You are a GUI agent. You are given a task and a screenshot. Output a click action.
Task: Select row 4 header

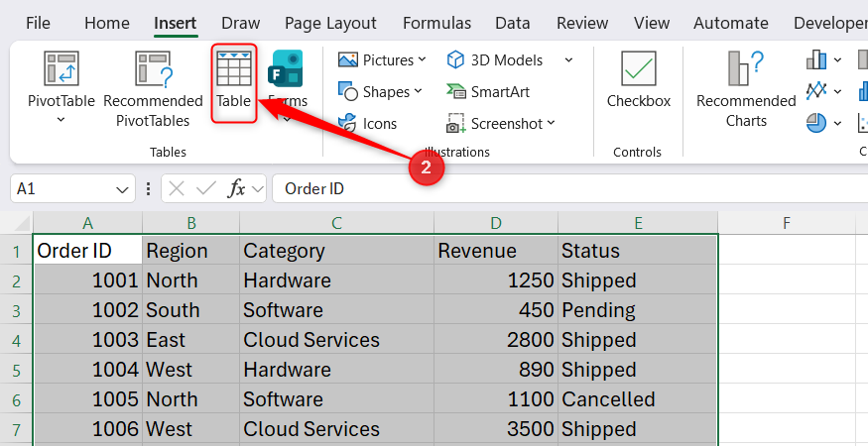pyautogui.click(x=16, y=340)
